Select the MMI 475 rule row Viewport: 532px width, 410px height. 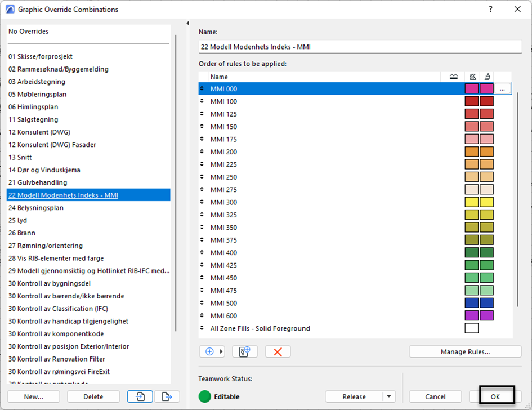tap(355, 290)
